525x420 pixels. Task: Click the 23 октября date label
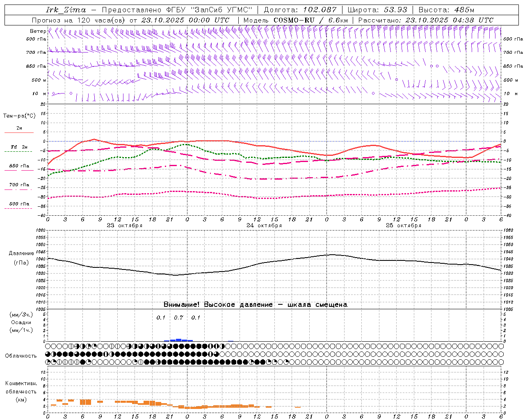[x=124, y=226]
